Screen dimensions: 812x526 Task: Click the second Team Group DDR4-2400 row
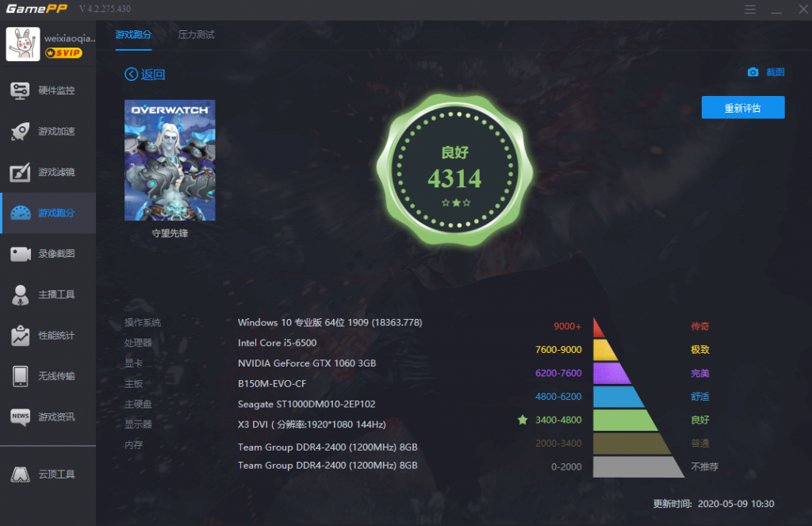[x=327, y=466]
